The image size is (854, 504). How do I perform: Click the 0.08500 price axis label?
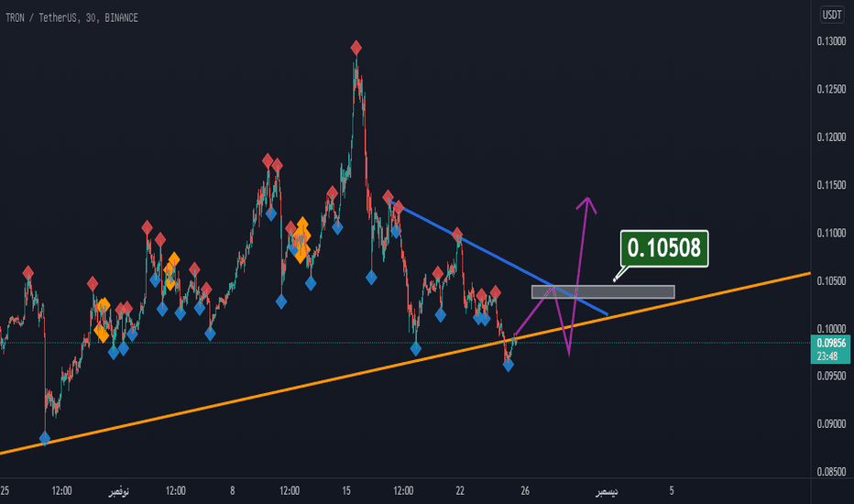pyautogui.click(x=831, y=472)
